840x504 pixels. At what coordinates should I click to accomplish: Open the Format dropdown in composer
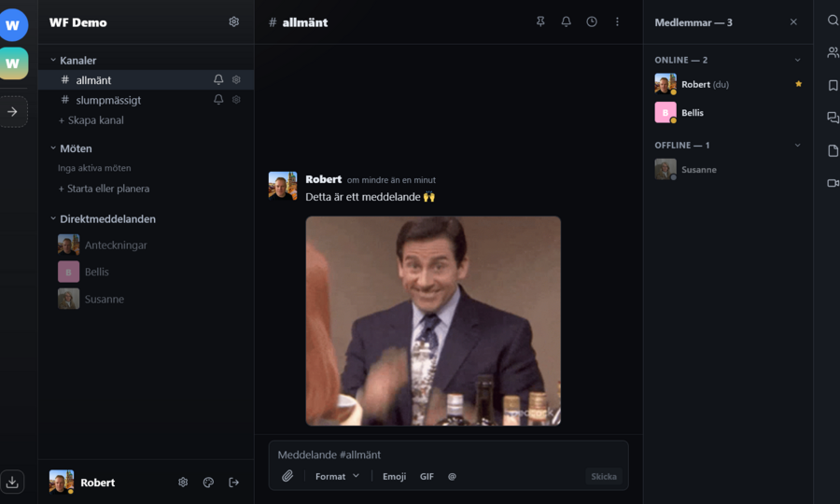tap(337, 476)
